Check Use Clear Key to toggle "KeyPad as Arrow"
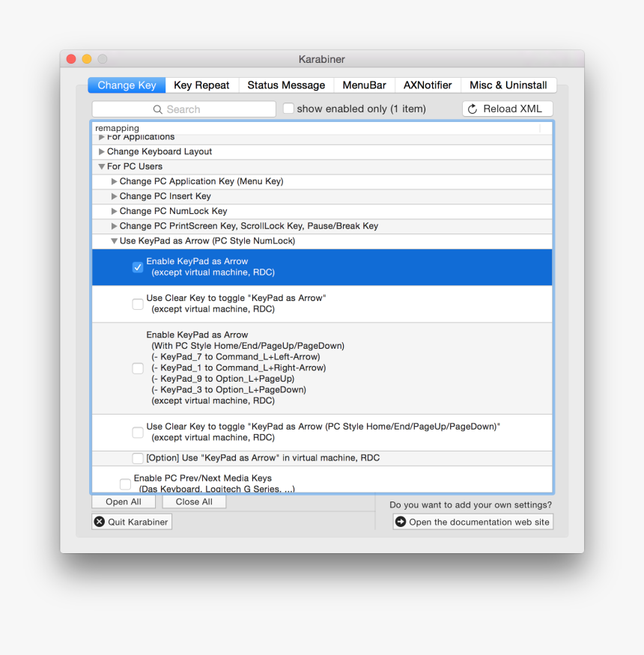Viewport: 644px width, 655px height. (x=138, y=304)
